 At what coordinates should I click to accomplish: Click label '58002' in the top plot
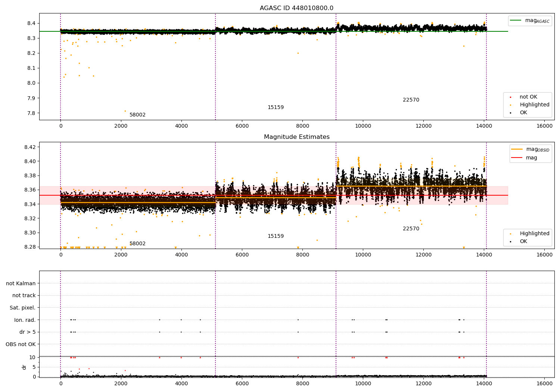point(137,115)
